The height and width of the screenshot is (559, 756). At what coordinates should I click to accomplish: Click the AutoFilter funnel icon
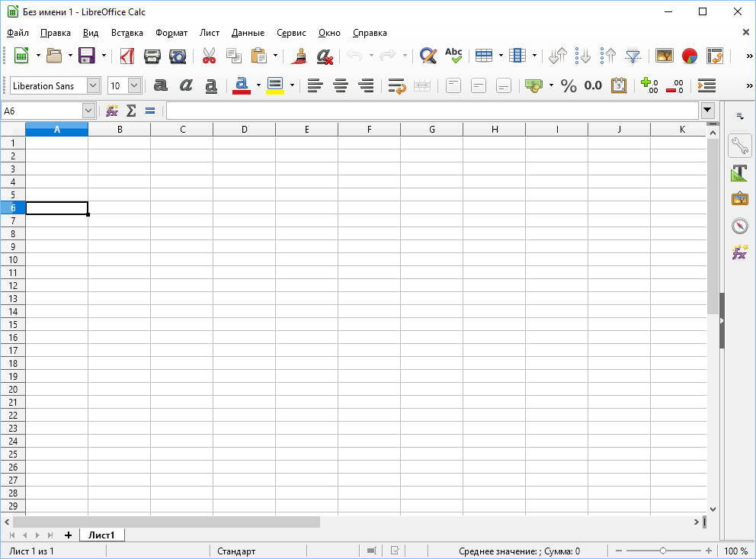(x=633, y=56)
